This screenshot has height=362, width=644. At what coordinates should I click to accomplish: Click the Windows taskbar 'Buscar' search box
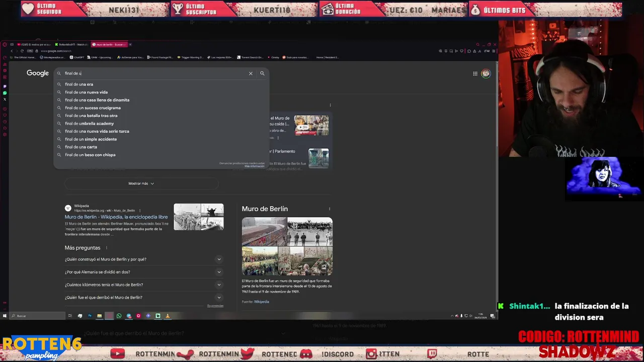[x=38, y=316]
